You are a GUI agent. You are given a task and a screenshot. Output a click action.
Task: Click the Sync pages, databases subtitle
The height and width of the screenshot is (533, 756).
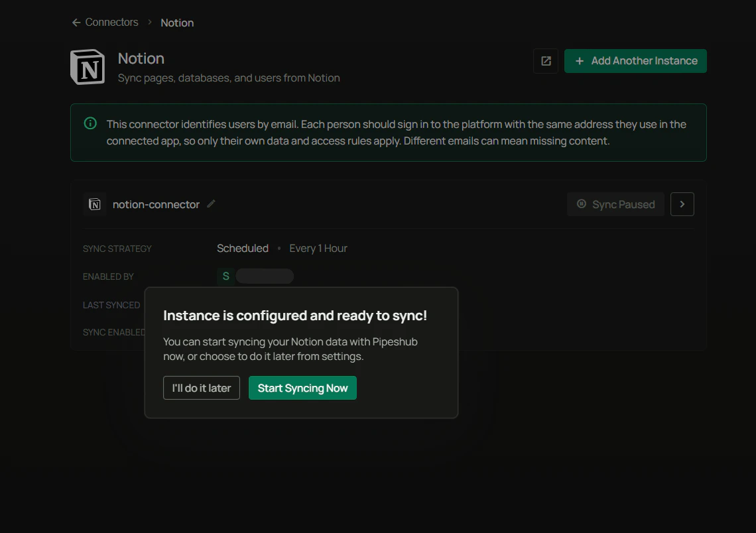coord(229,78)
